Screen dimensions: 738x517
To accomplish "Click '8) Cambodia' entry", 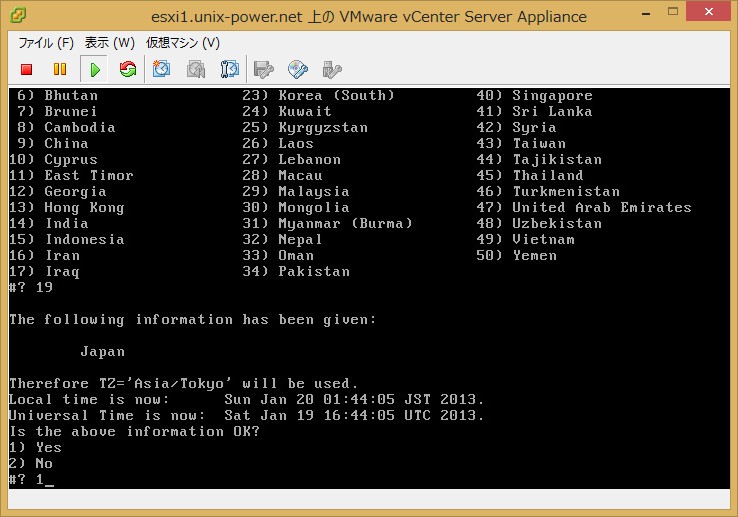I will [x=66, y=127].
